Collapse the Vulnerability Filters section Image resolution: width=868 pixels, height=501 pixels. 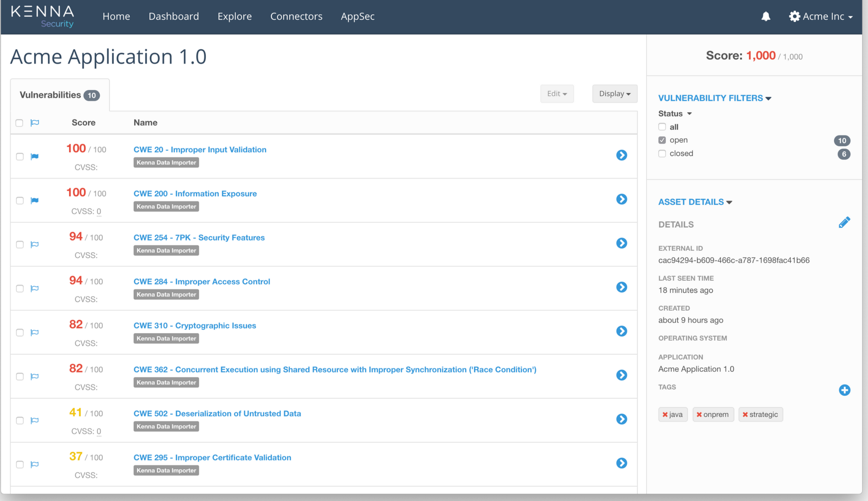pos(714,98)
